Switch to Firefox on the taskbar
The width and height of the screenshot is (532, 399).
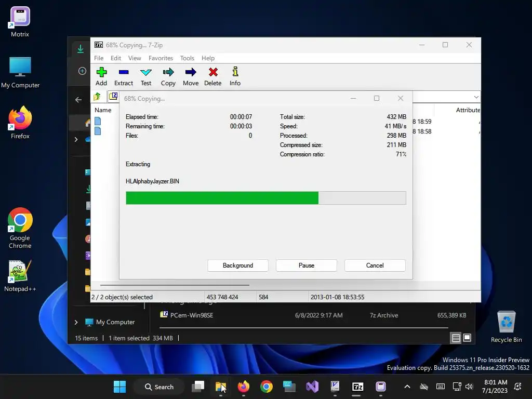point(244,387)
